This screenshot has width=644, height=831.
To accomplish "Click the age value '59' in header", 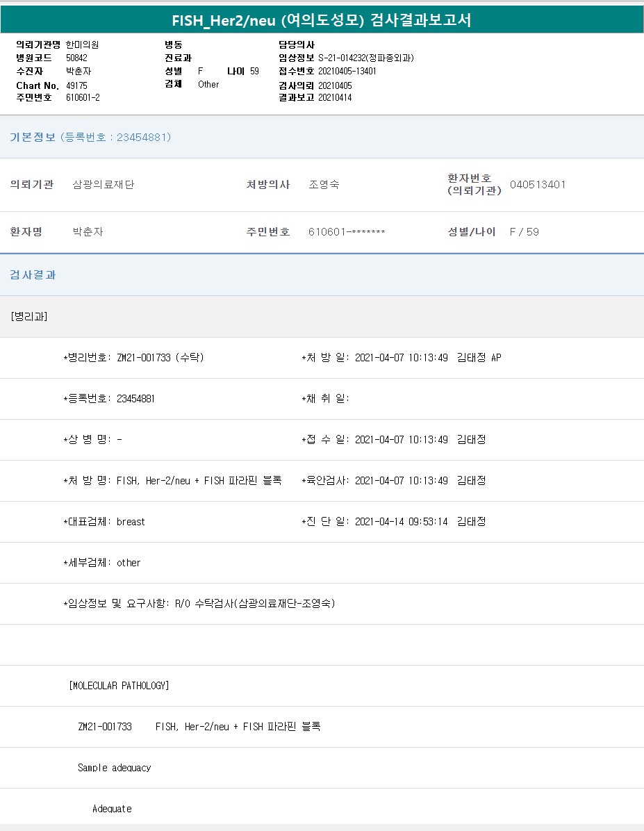I will 254,71.
